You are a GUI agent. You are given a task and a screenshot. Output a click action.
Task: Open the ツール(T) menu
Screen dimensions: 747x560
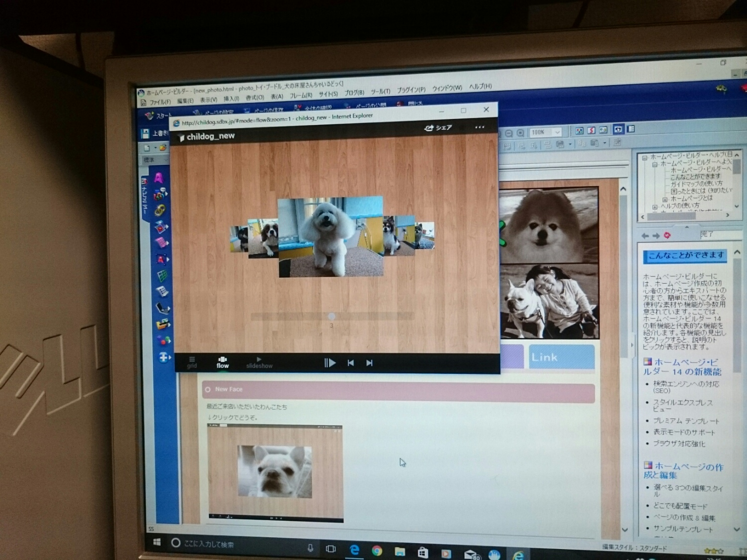[380, 92]
